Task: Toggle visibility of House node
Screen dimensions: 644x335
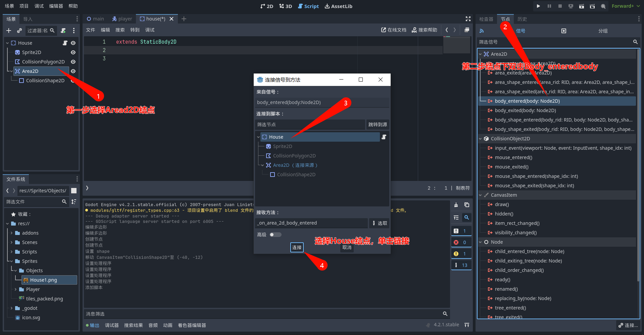Action: coord(73,43)
